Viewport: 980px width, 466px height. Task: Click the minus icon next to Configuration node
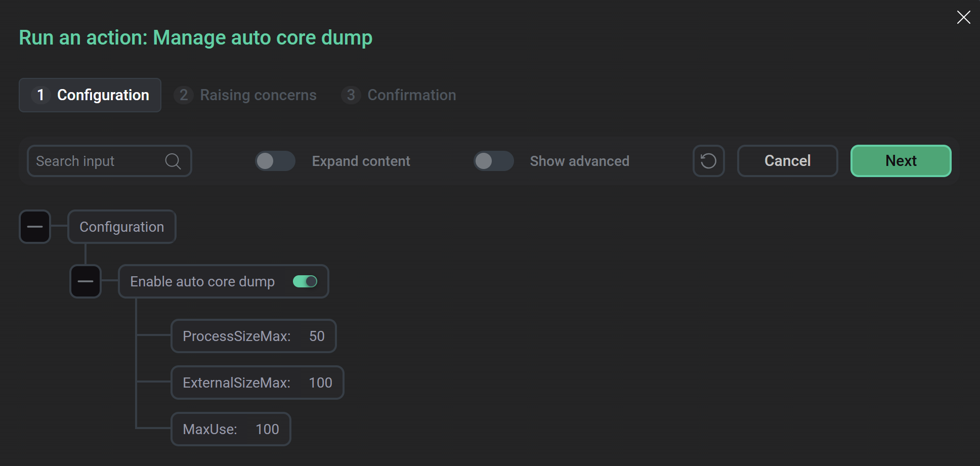click(x=34, y=227)
